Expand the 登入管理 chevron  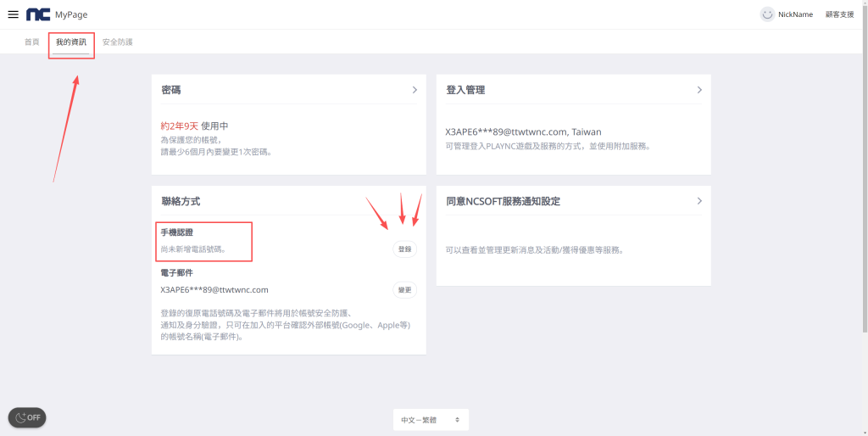coord(699,90)
